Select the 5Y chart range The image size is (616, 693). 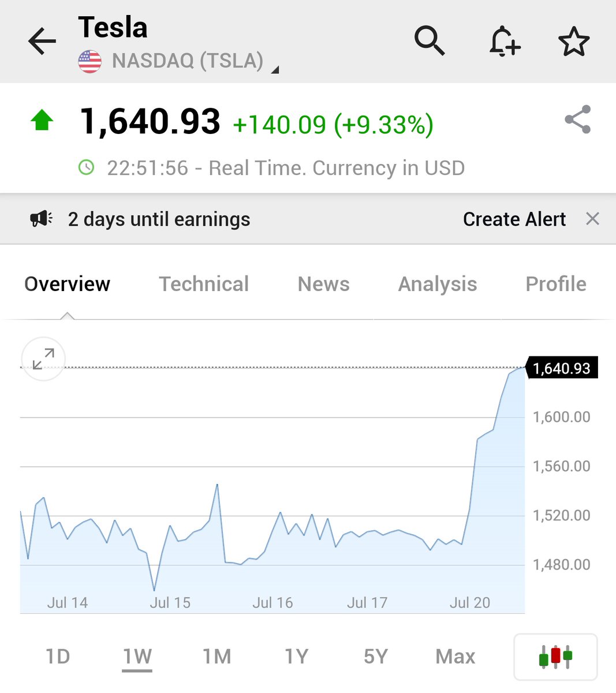click(375, 657)
